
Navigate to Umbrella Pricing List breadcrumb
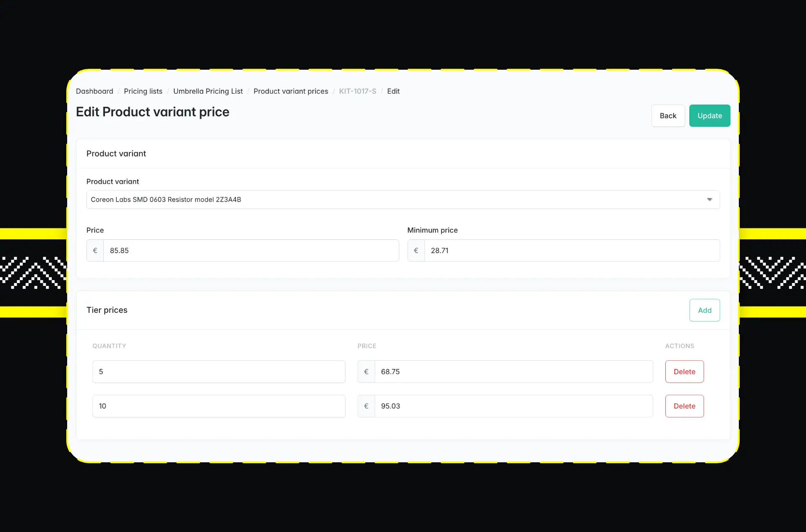pyautogui.click(x=208, y=91)
